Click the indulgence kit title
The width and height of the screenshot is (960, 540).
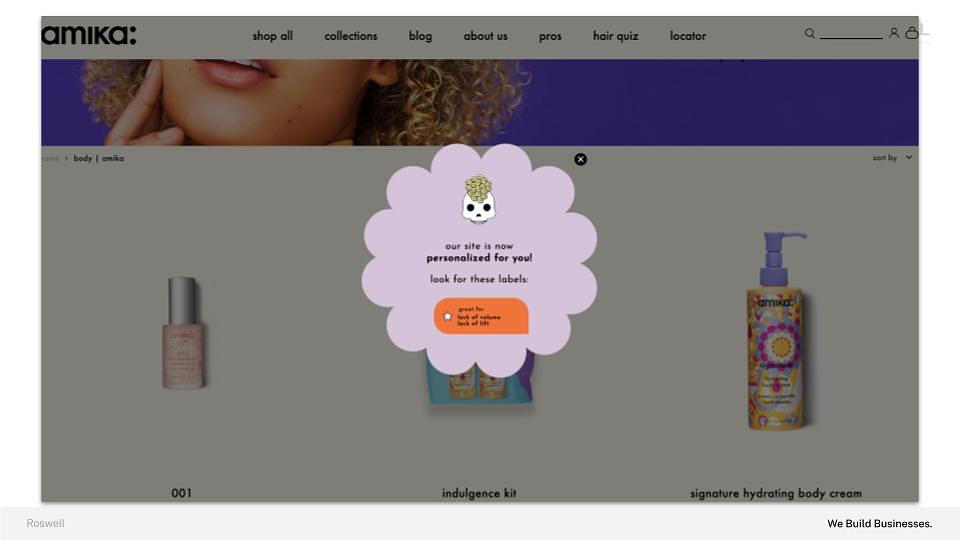click(x=479, y=493)
